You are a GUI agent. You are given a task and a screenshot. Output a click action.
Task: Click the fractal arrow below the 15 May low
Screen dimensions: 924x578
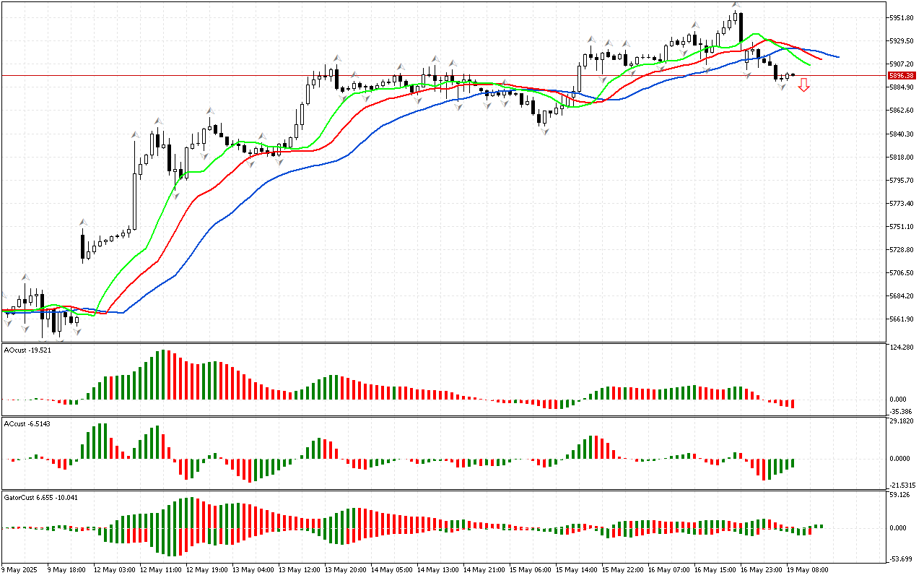(x=544, y=132)
